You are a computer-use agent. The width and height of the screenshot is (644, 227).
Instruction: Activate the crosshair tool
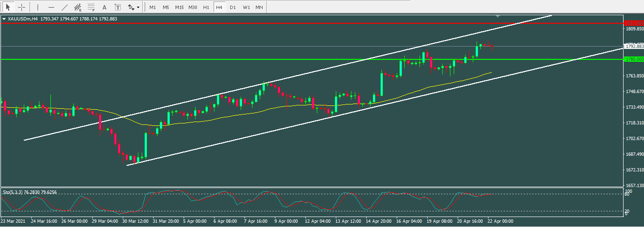pos(21,7)
